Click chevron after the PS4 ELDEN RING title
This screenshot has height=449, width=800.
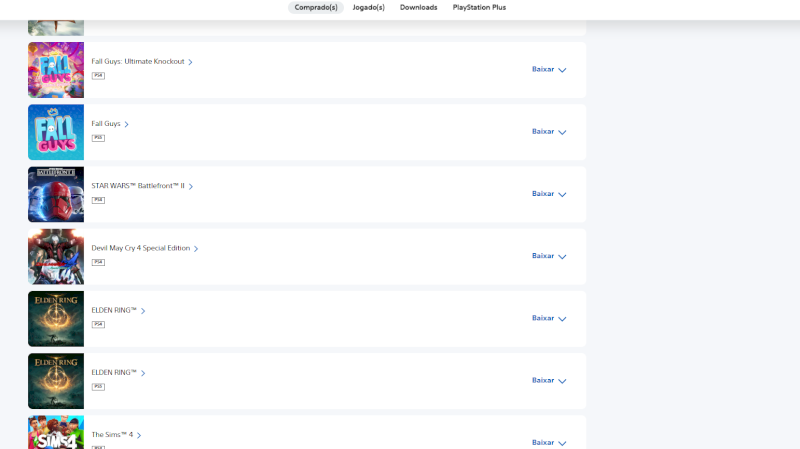[x=143, y=311]
